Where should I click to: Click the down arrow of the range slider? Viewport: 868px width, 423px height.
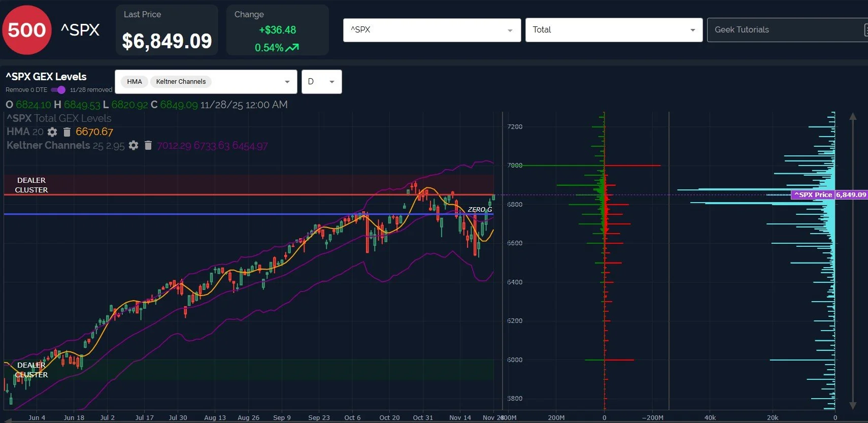pos(853,405)
